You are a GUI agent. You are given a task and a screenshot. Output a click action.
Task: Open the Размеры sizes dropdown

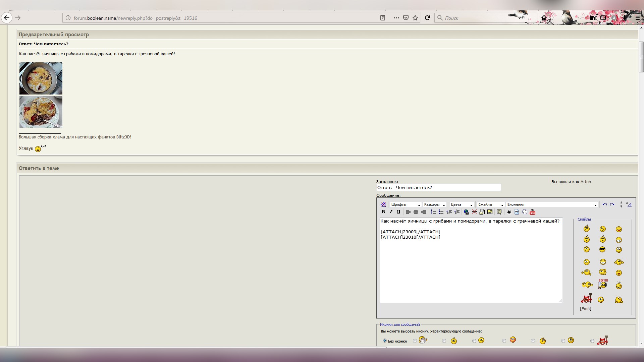(434, 204)
